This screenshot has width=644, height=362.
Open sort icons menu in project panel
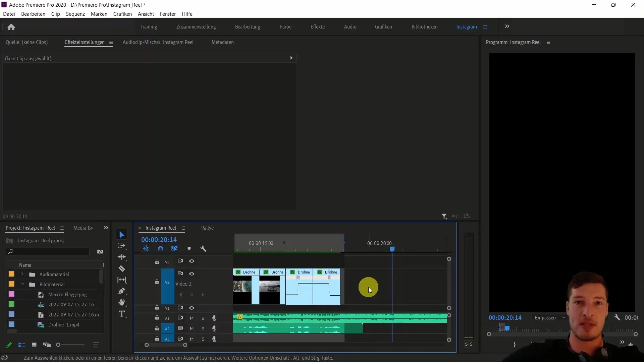[x=96, y=345]
